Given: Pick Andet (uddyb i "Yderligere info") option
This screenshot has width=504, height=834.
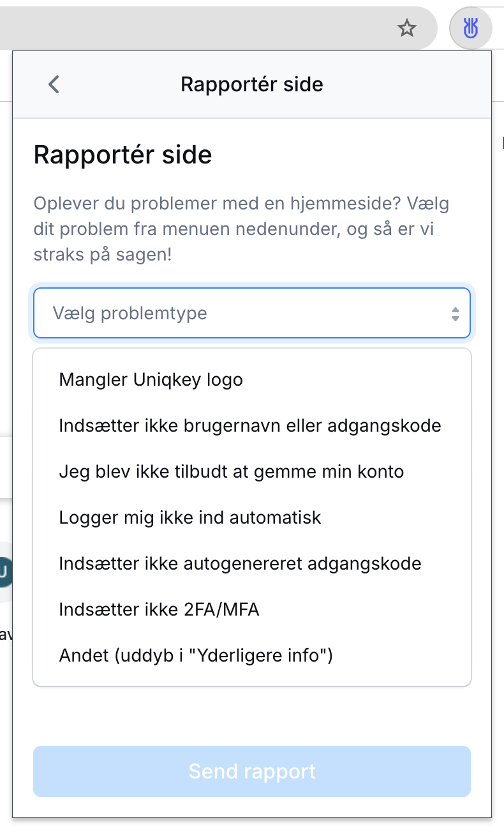Looking at the screenshot, I should pos(252,656).
